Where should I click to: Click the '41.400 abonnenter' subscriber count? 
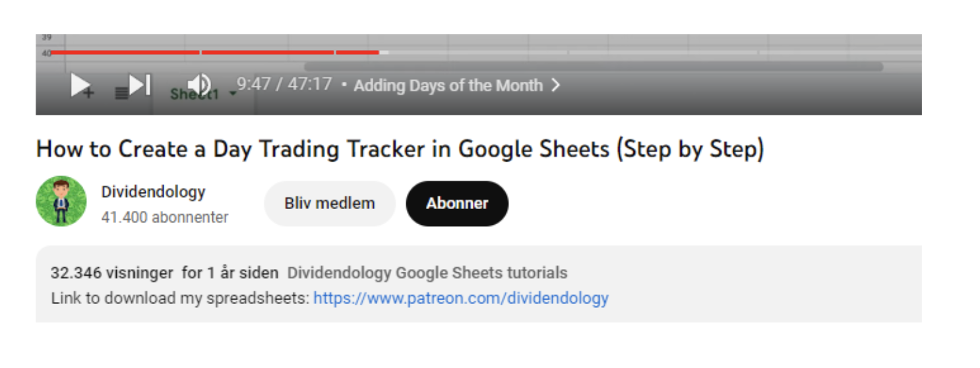[165, 217]
